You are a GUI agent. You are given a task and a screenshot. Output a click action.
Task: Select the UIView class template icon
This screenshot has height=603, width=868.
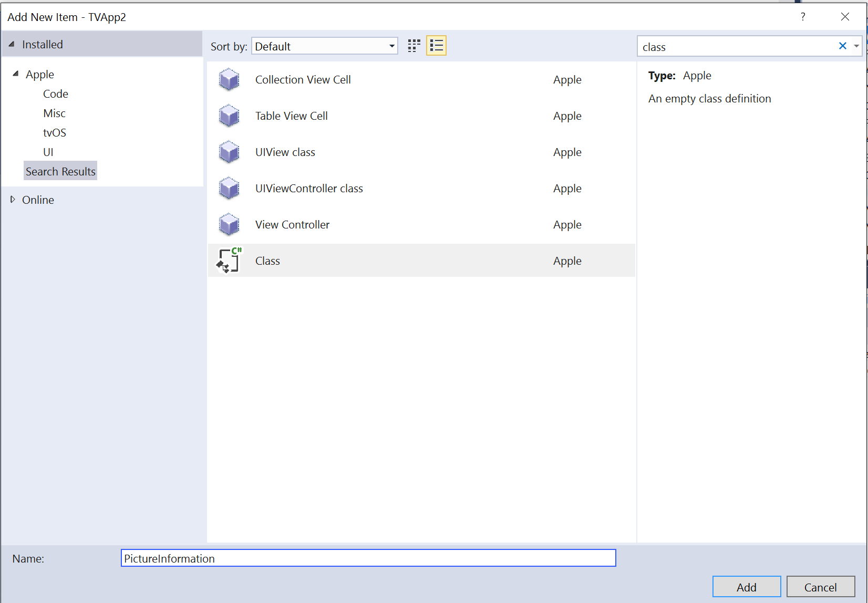point(229,152)
